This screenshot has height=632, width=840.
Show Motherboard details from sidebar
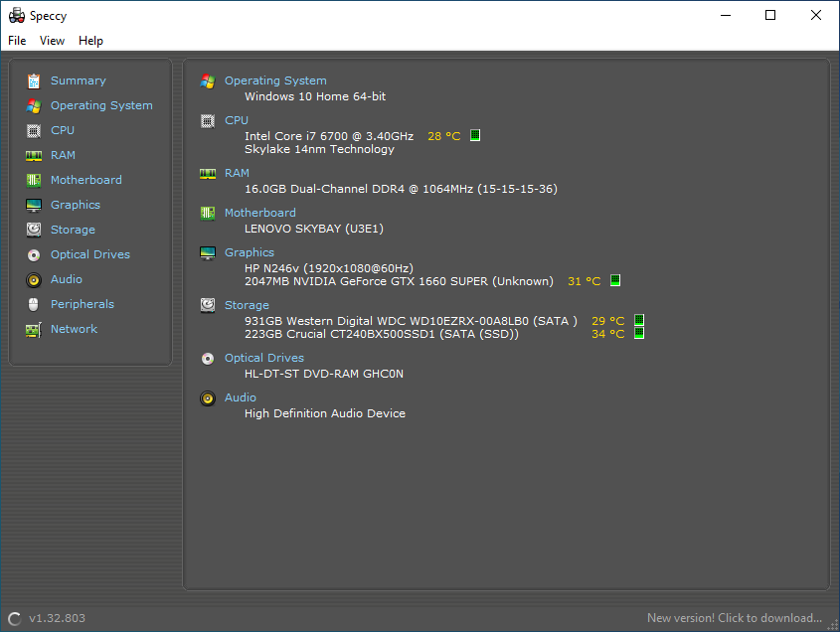point(86,180)
